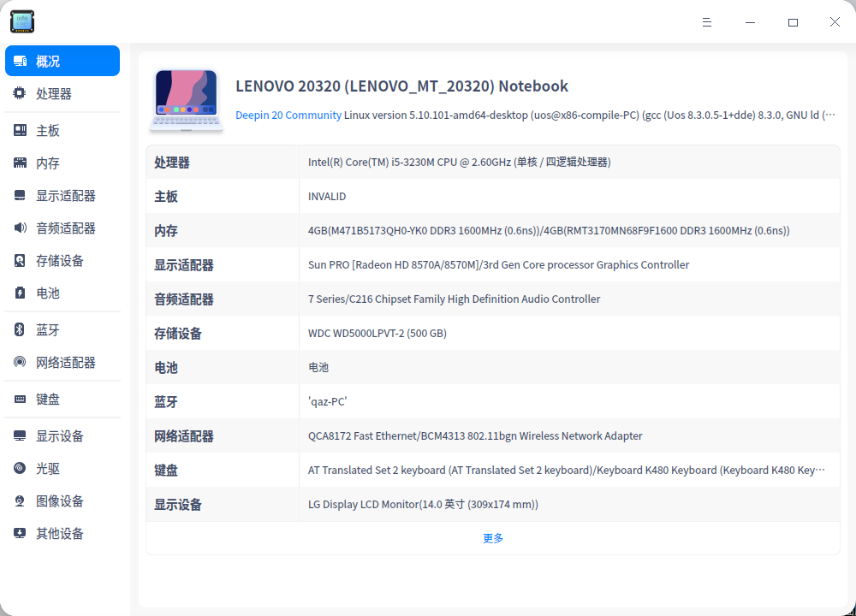Click the AT Translated Set 2 keyboard value
856x616 pixels.
click(x=567, y=471)
